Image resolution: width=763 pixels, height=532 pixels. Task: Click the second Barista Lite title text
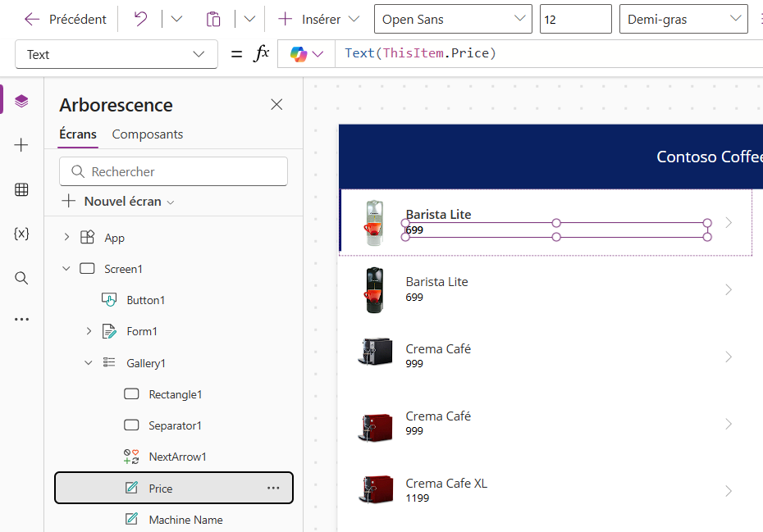point(437,281)
